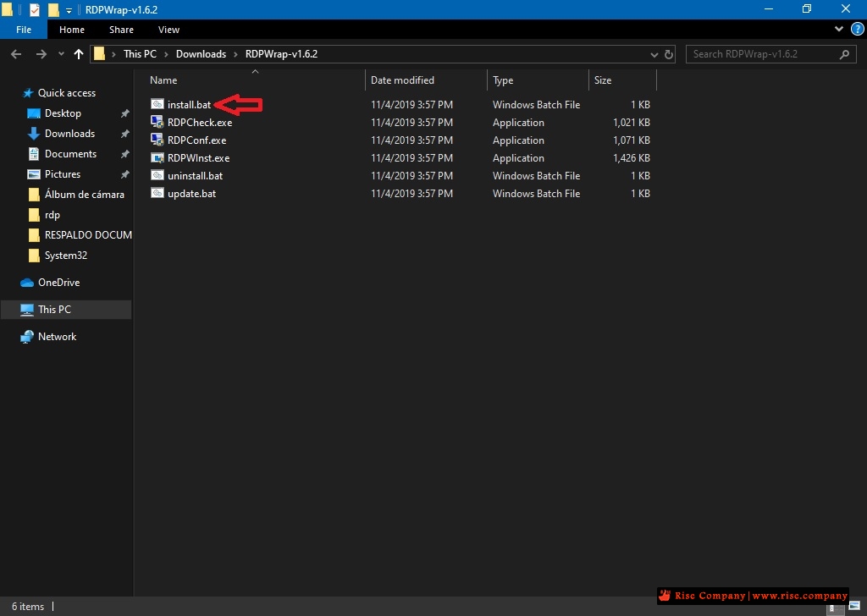Open the rdp folder icon in sidebar
The height and width of the screenshot is (616, 867).
point(34,215)
